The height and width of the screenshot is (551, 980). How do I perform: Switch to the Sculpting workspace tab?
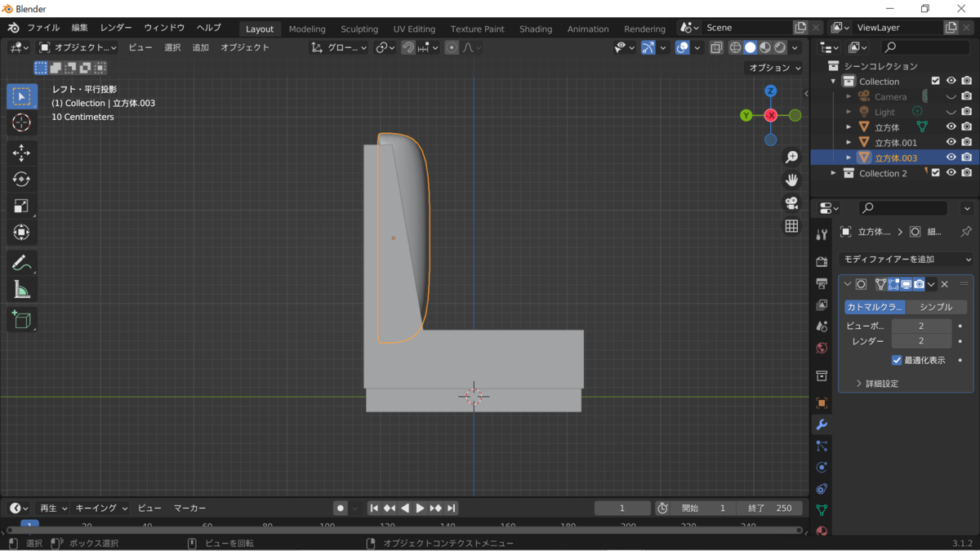click(x=359, y=29)
